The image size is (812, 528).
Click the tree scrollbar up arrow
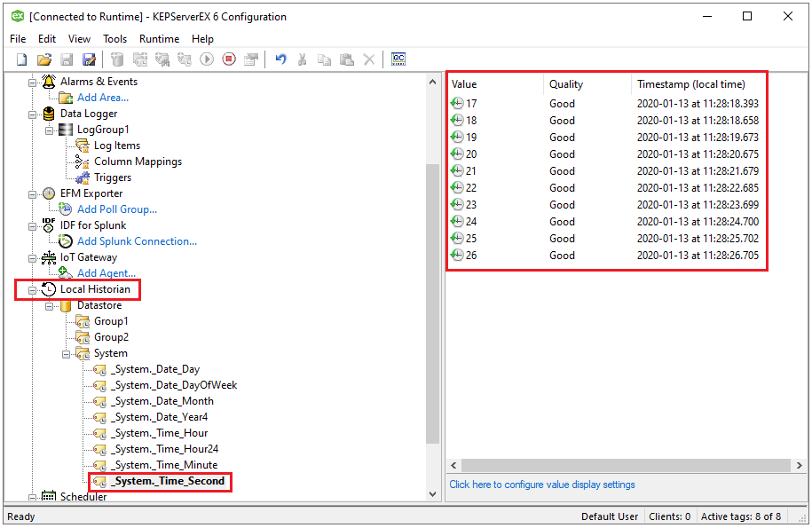click(x=432, y=82)
